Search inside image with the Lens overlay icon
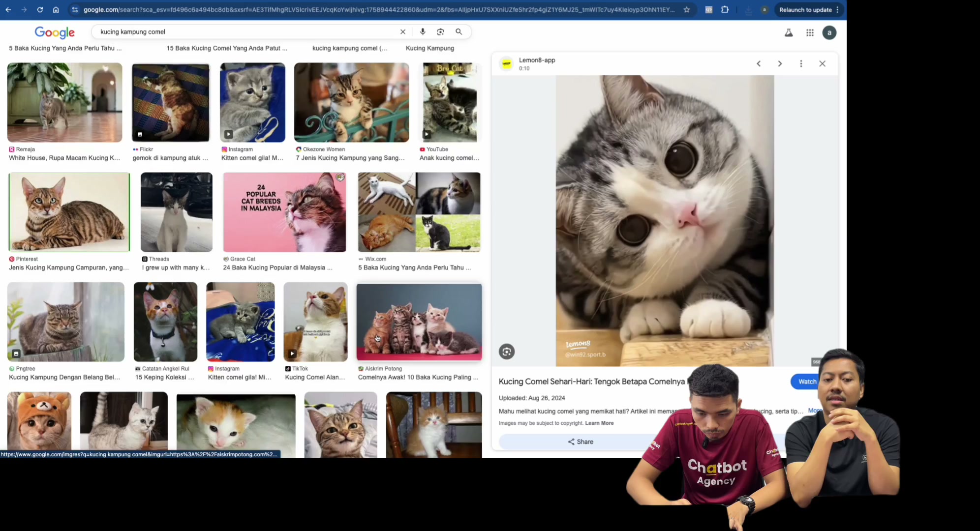The height and width of the screenshot is (531, 980). click(507, 352)
